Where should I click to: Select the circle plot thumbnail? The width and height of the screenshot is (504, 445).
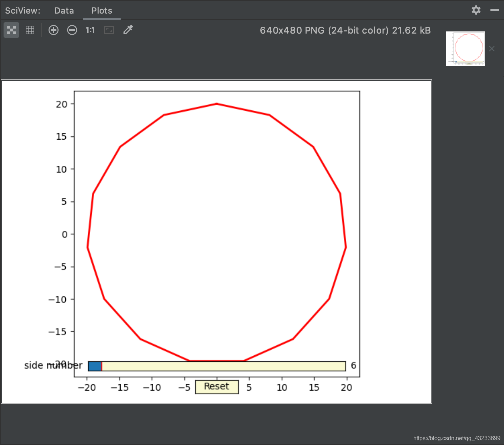pyautogui.click(x=465, y=49)
